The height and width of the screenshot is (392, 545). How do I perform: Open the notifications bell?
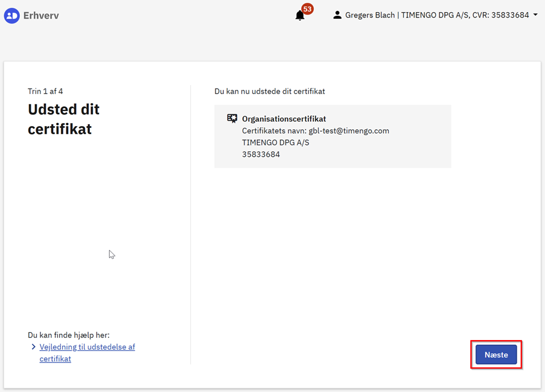coord(300,16)
